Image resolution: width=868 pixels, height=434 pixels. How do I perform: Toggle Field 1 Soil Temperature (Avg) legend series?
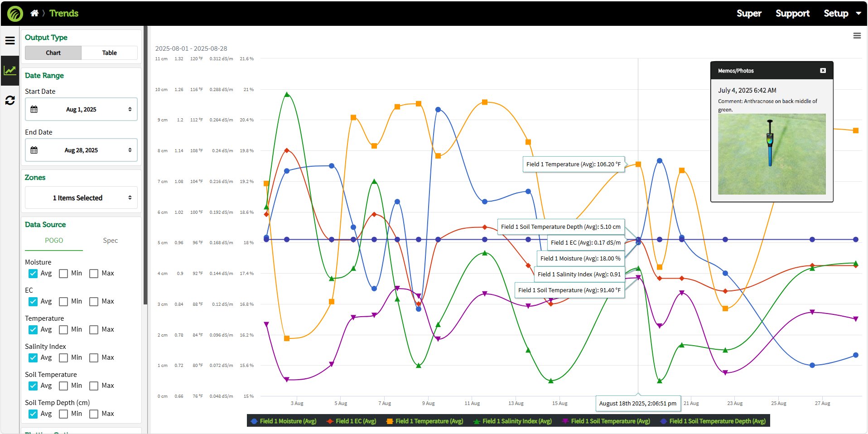(x=606, y=421)
